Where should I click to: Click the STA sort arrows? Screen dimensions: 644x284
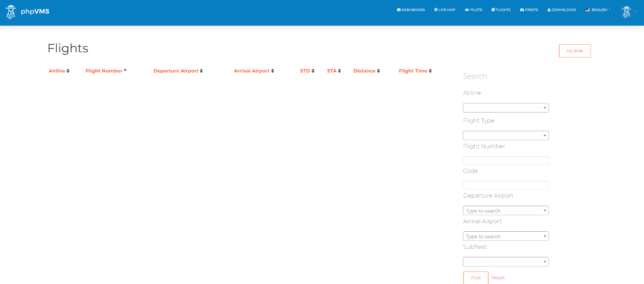point(339,71)
